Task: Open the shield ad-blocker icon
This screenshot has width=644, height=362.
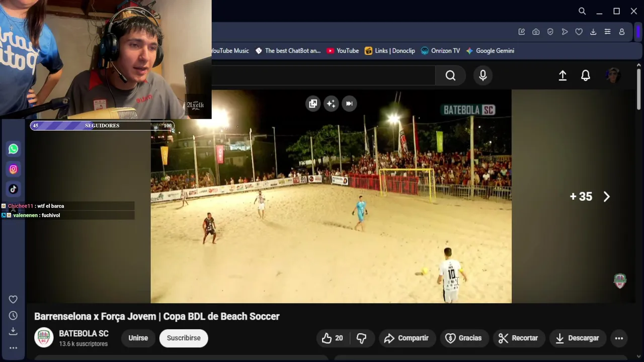Action: pyautogui.click(x=550, y=32)
